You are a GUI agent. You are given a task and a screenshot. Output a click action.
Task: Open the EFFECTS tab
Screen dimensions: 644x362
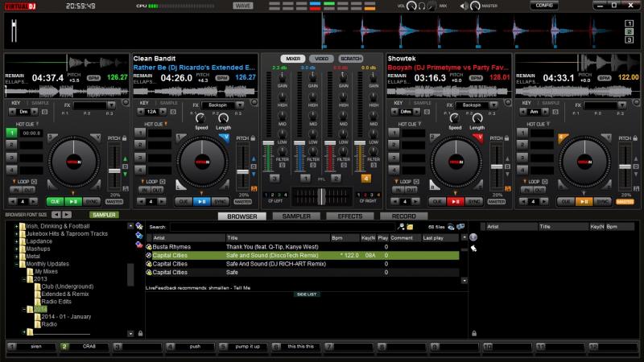coord(350,216)
